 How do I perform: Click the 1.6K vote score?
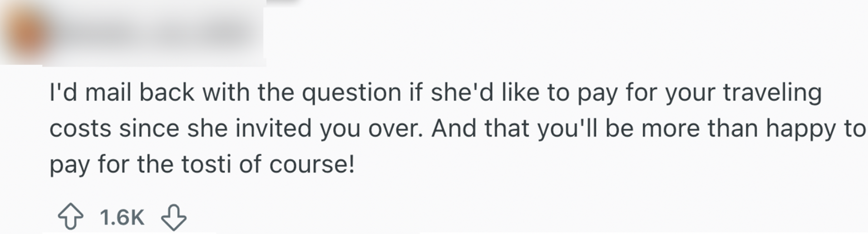pyautogui.click(x=122, y=218)
